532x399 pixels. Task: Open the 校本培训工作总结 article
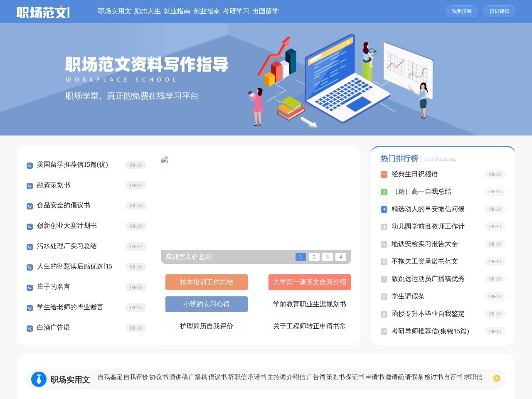coord(207,282)
